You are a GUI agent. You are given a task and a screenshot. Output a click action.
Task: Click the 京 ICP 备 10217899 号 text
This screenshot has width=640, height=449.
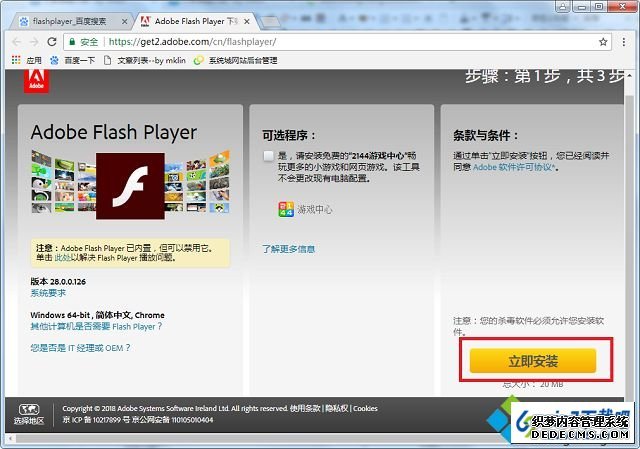96,420
